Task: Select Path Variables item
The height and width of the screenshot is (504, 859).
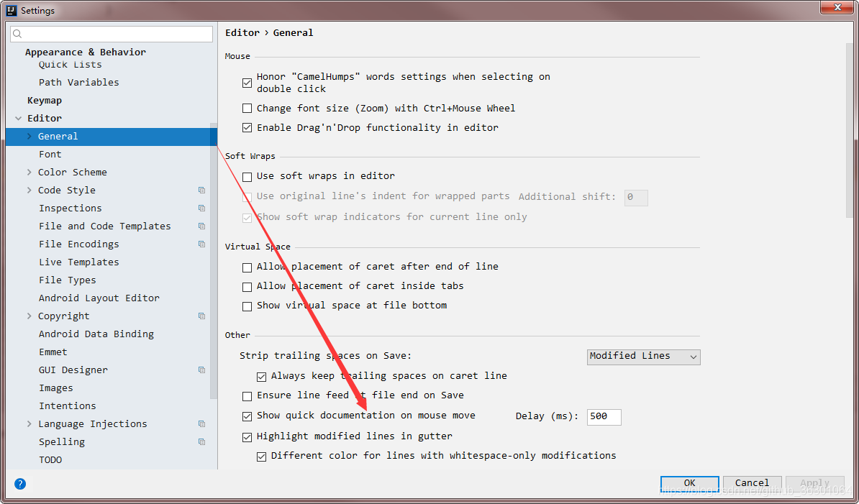Action: [79, 83]
